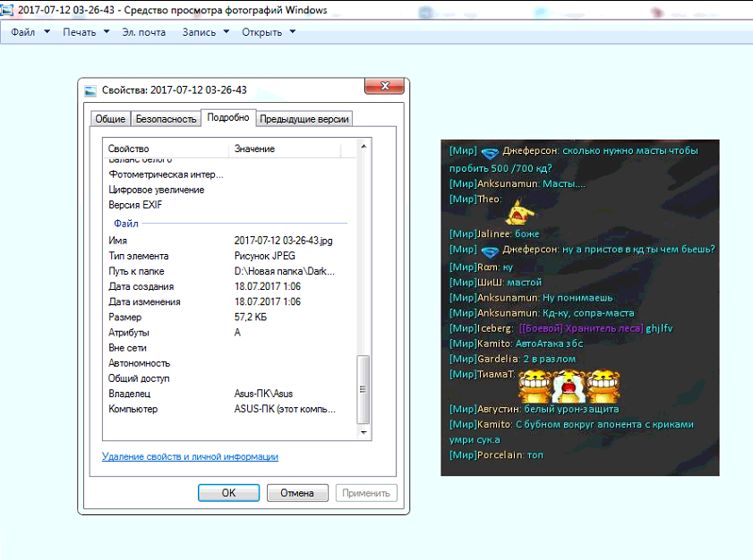The image size is (753, 560).
Task: Click the photo viewer title bar icon
Action: tap(7, 10)
